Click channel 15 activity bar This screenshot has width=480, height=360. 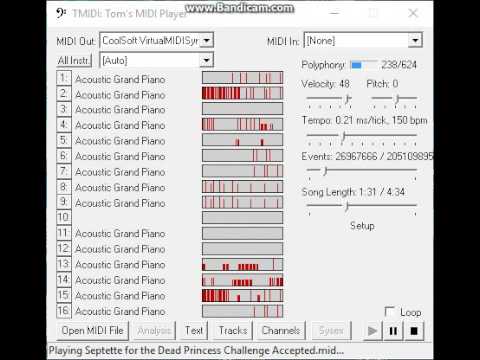point(242,296)
